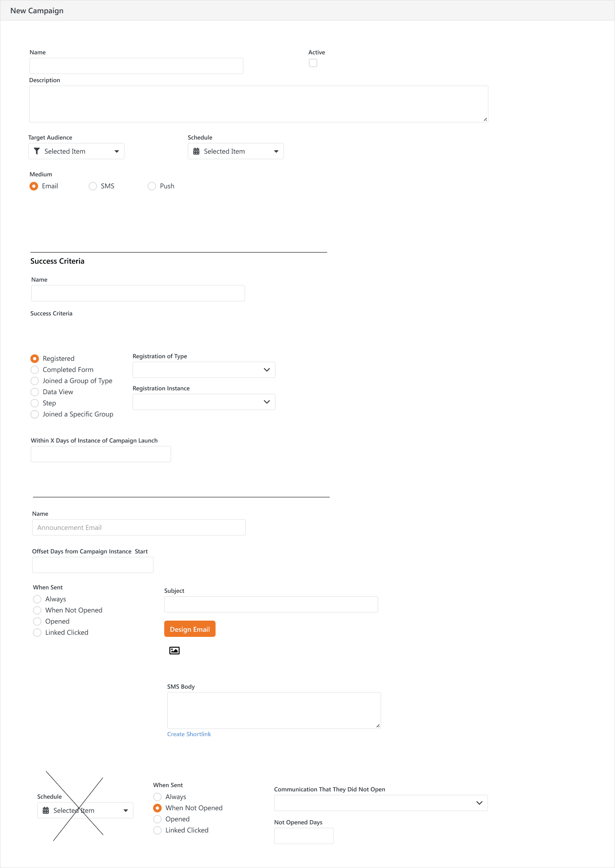
Task: Select Completed Form success criteria
Action: point(35,370)
